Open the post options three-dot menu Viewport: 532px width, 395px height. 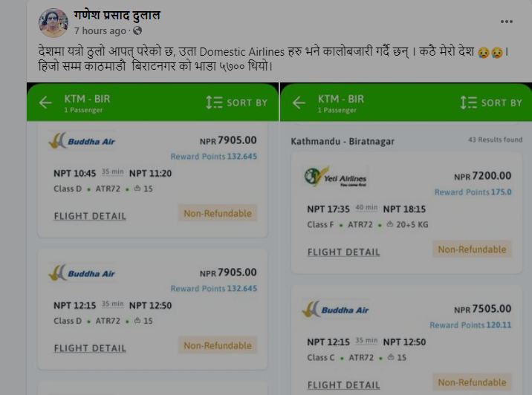coord(507,22)
